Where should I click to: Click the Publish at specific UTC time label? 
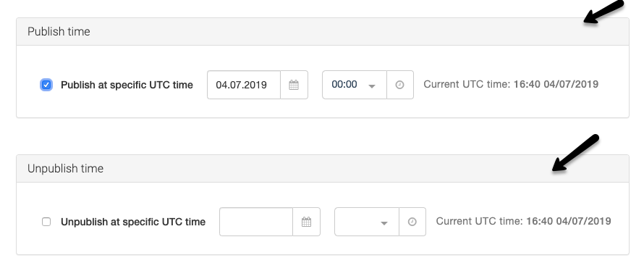coord(127,85)
